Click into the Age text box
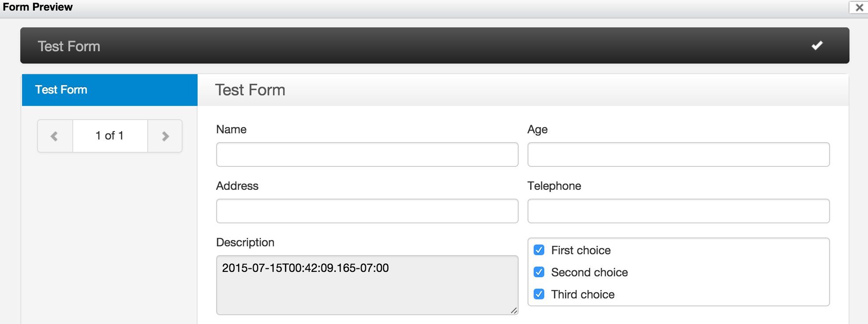The height and width of the screenshot is (324, 868). (678, 154)
